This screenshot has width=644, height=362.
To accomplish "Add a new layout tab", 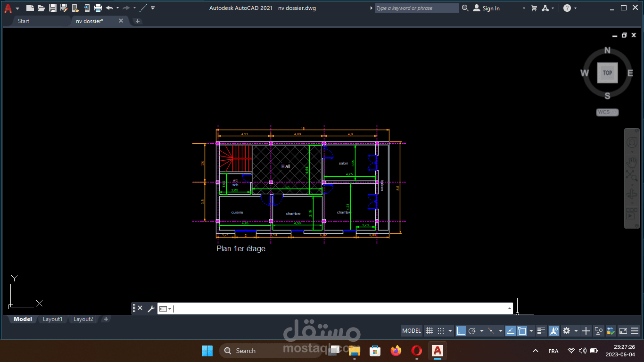I will pos(106,319).
